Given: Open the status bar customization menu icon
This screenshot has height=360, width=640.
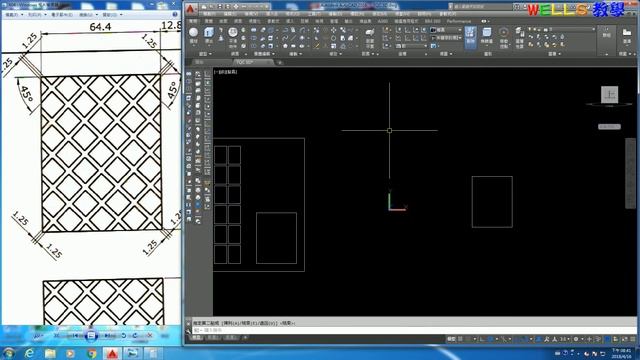Looking at the screenshot, I should click(x=633, y=339).
